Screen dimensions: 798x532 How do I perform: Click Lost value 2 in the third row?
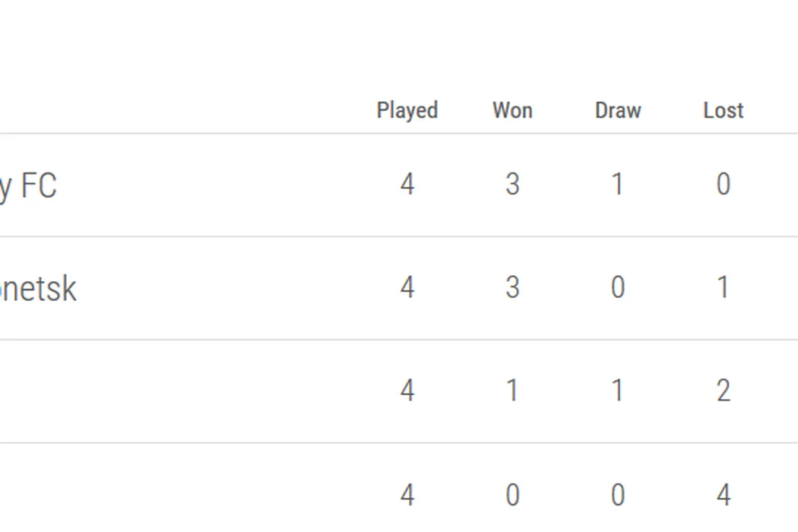723,391
